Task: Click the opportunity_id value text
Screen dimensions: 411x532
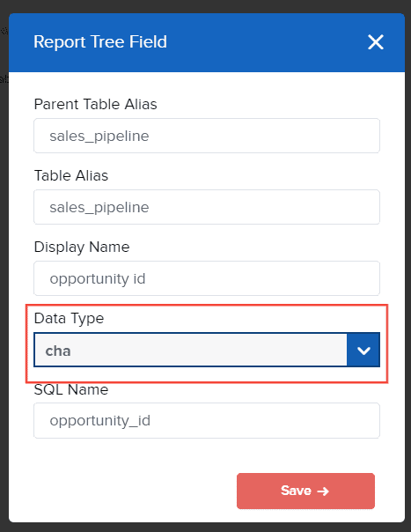Action: point(100,421)
